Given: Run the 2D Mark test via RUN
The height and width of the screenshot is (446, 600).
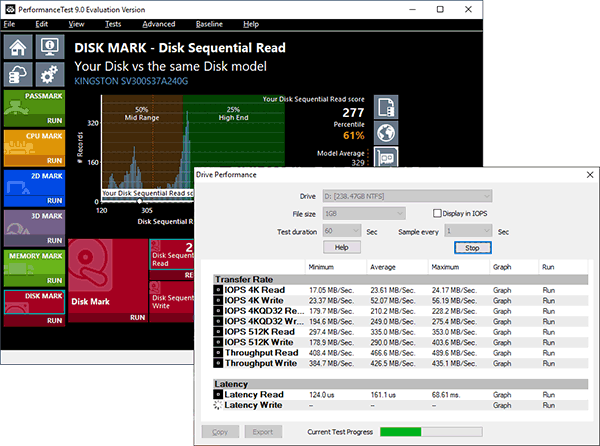Looking at the screenshot, I should point(55,201).
